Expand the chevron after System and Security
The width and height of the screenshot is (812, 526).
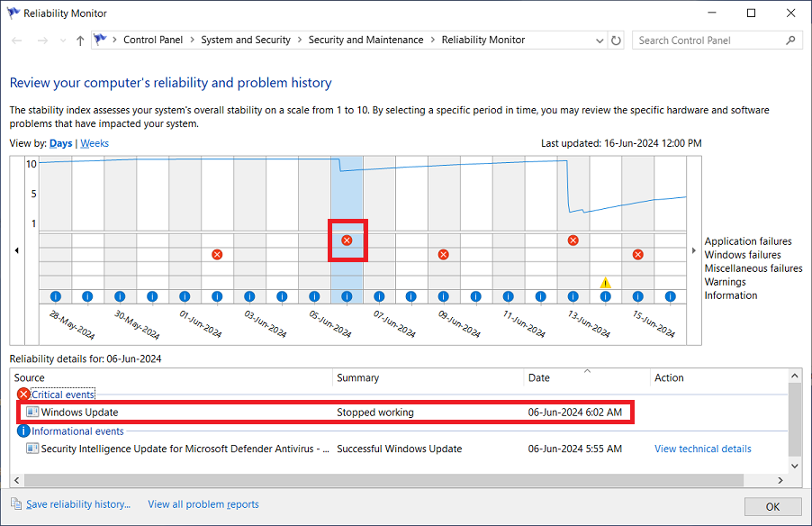[300, 40]
